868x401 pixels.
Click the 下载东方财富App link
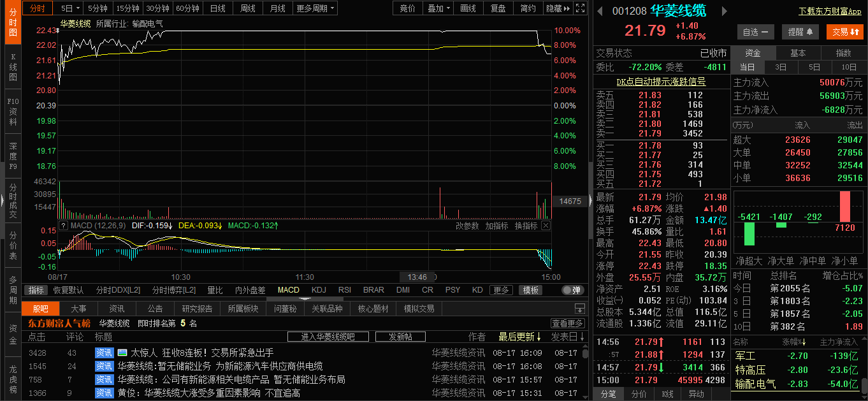[830, 11]
